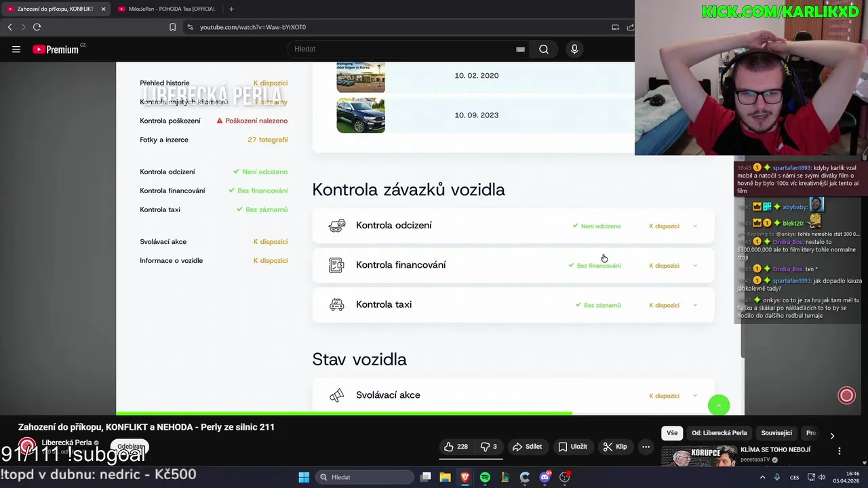868x488 pixels.
Task: Start voice search with microphone icon
Action: (574, 49)
